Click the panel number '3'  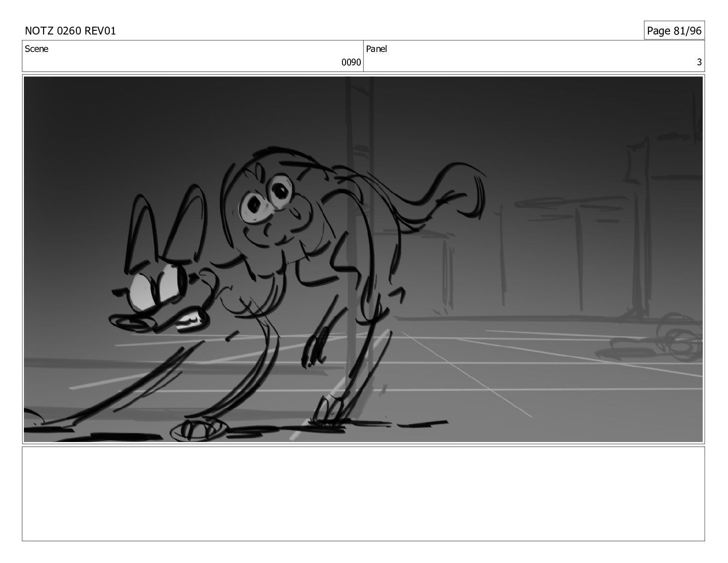coord(700,63)
